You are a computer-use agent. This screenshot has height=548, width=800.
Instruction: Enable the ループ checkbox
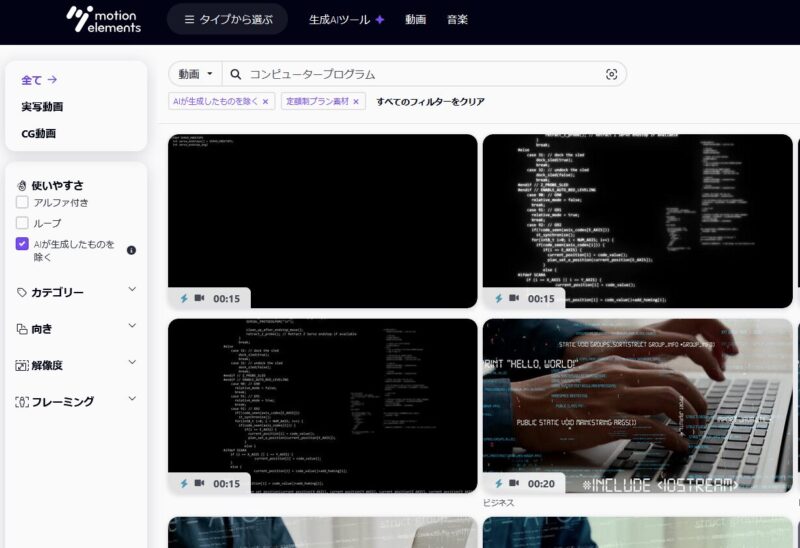pyautogui.click(x=22, y=223)
